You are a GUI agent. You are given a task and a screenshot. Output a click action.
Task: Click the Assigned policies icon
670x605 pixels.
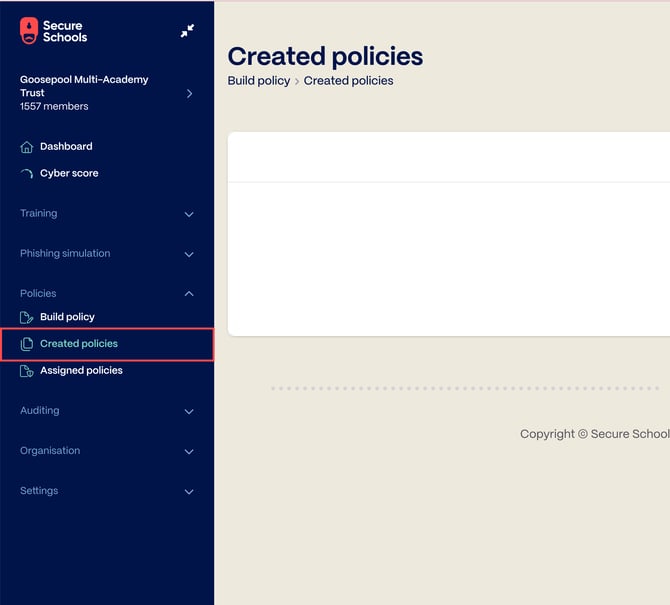27,371
